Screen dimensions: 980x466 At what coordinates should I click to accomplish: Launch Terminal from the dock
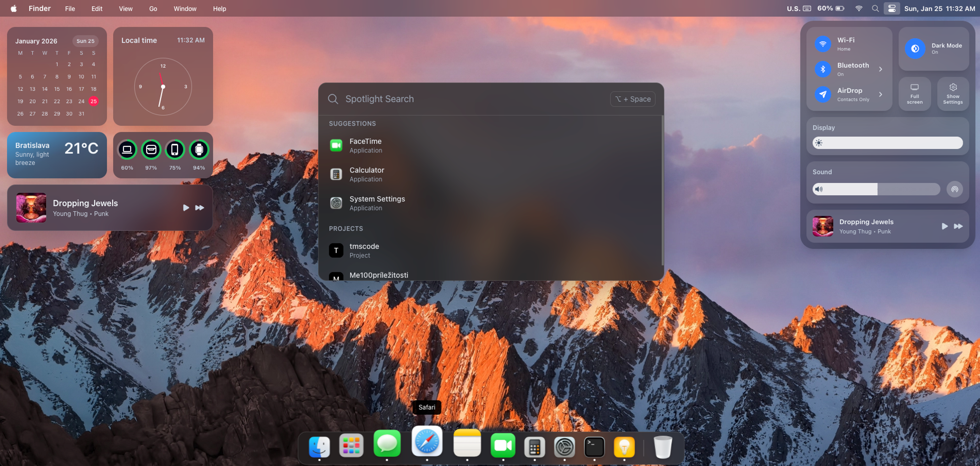click(x=594, y=447)
